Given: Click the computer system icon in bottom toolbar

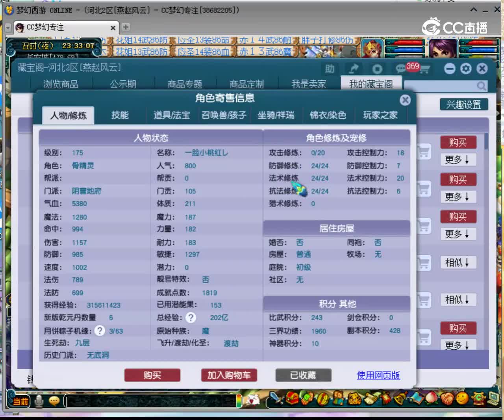Looking at the screenshot, I should [493, 398].
